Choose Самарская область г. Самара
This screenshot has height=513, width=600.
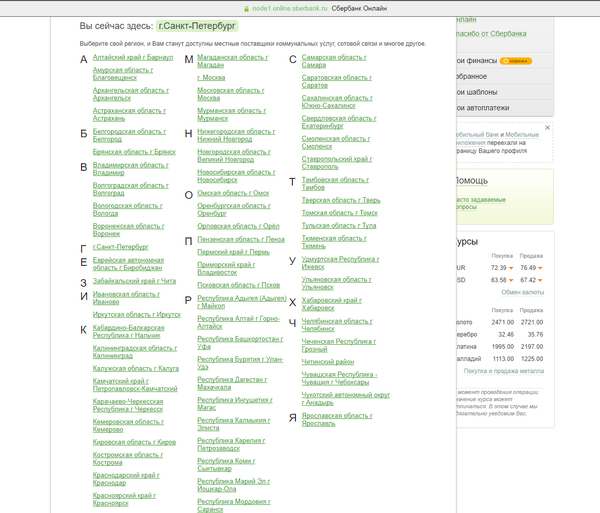coord(334,62)
